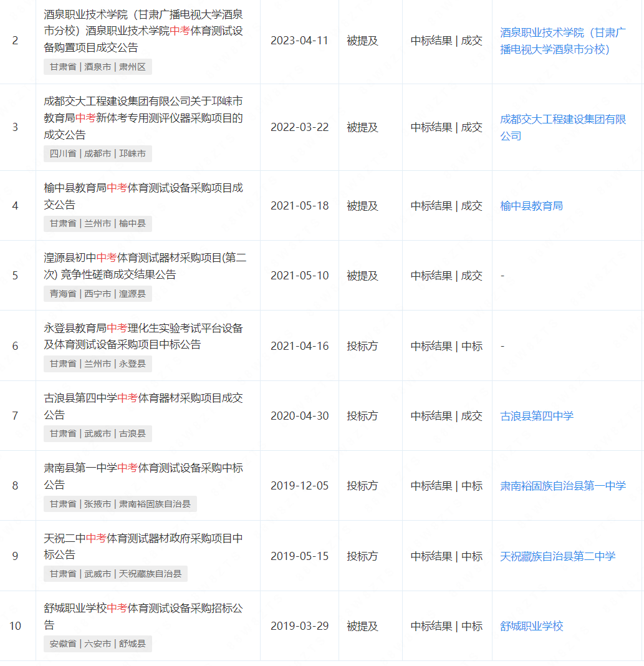Open the 舒城职业学校 buyer link
The image size is (644, 666).
pyautogui.click(x=531, y=626)
